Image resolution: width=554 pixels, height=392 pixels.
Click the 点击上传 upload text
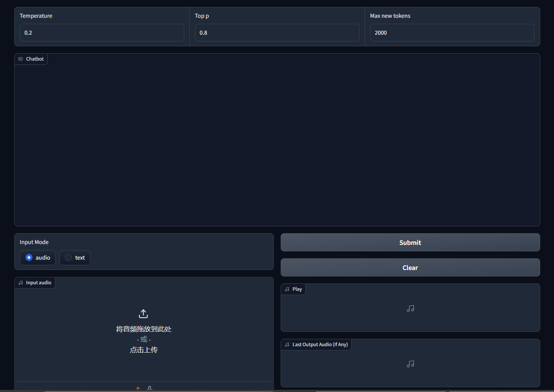click(x=144, y=350)
